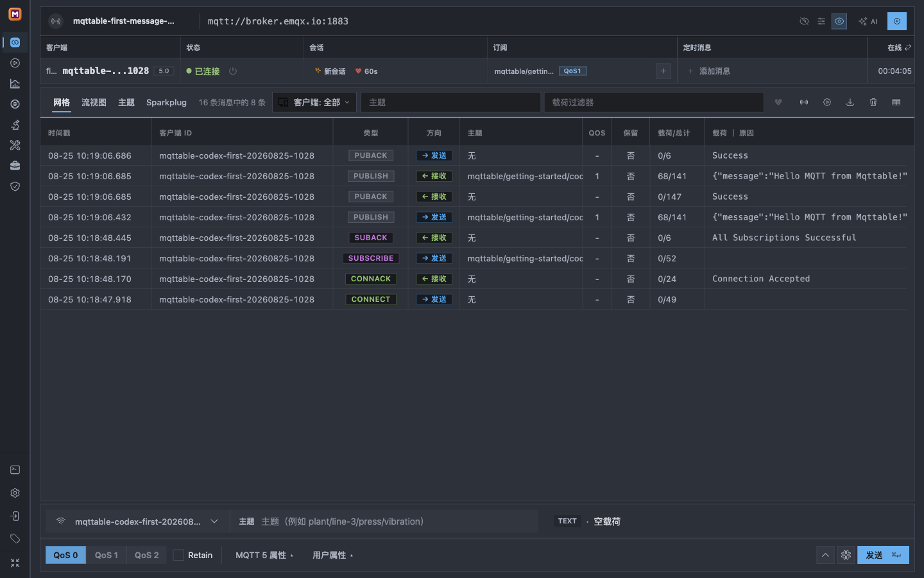Select QoS 2 option

(146, 555)
